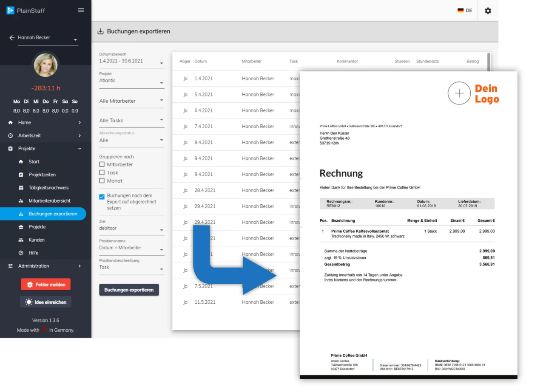Click the German flag language icon
Image resolution: width=546 pixels, height=392 pixels.
coord(461,11)
